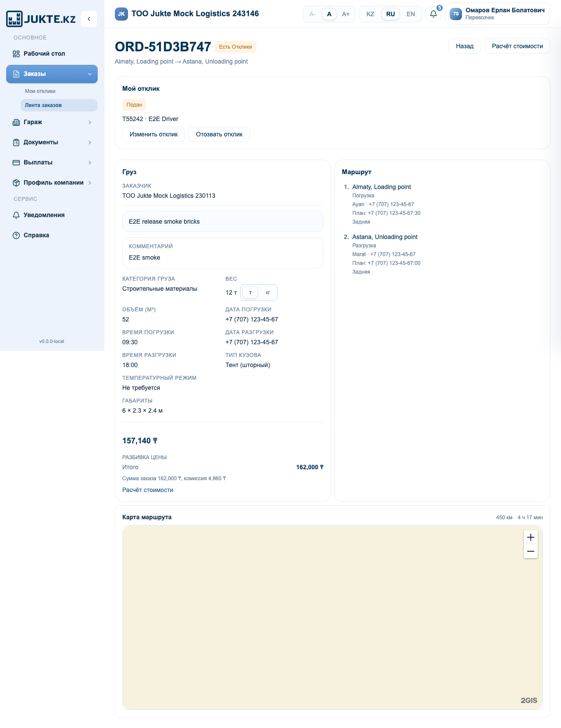Click the 450 км distance text
561x728 pixels.
tap(504, 517)
